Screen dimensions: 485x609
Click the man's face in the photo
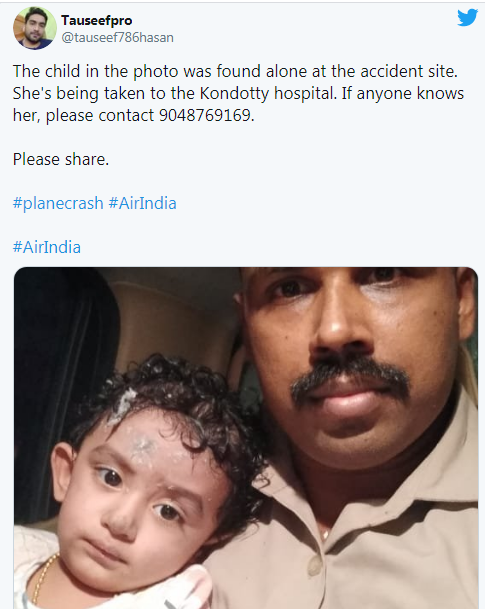[x=355, y=361]
